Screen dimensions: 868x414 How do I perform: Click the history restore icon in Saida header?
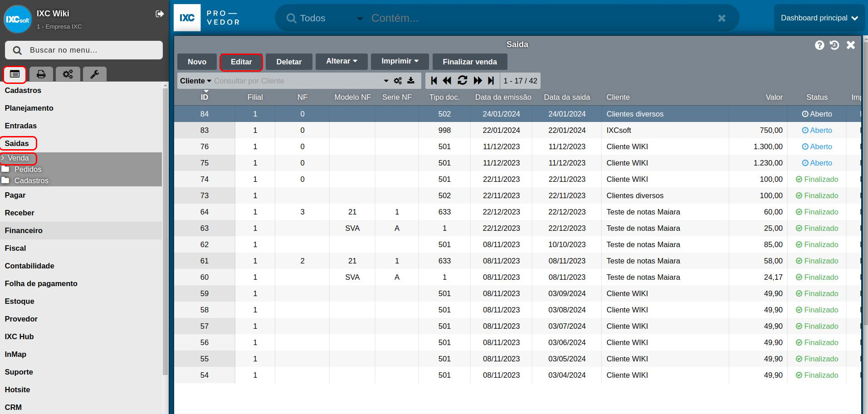[x=834, y=45]
